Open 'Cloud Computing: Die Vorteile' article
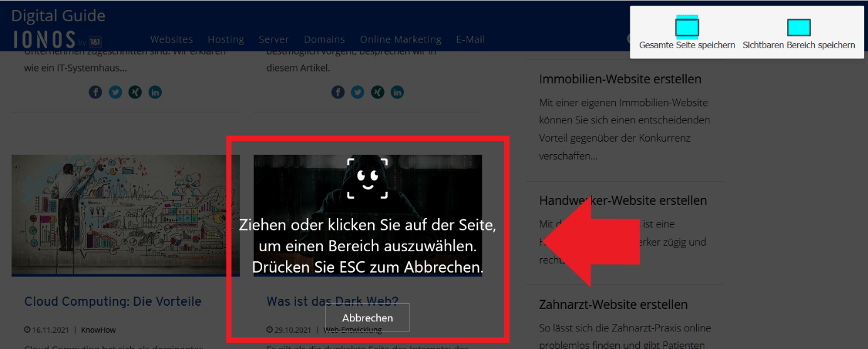The image size is (868, 349). [113, 301]
